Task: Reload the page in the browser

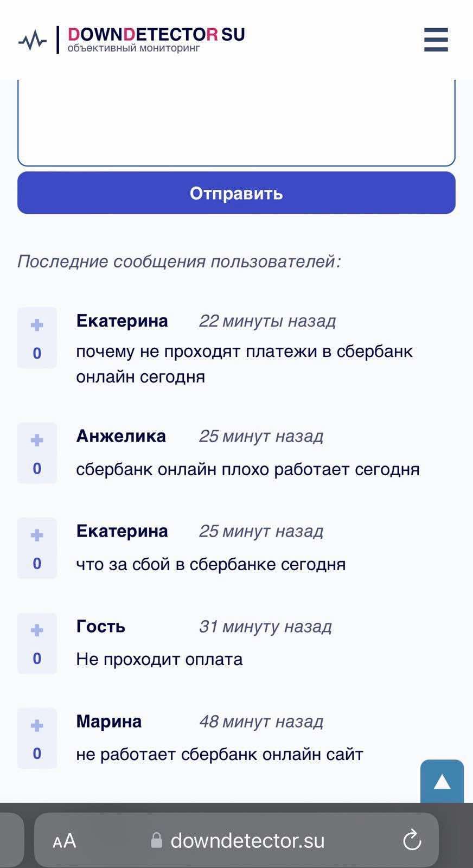Action: point(412,840)
